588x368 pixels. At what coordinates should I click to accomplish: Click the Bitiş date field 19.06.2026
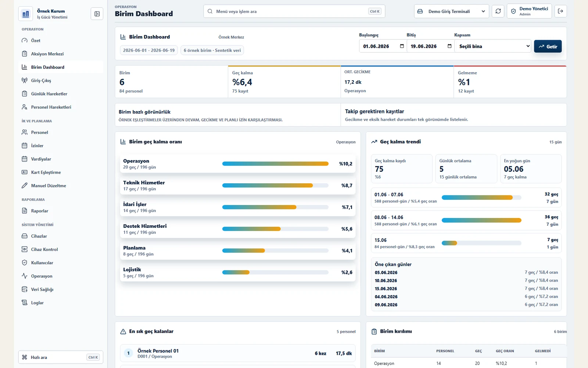(x=431, y=46)
